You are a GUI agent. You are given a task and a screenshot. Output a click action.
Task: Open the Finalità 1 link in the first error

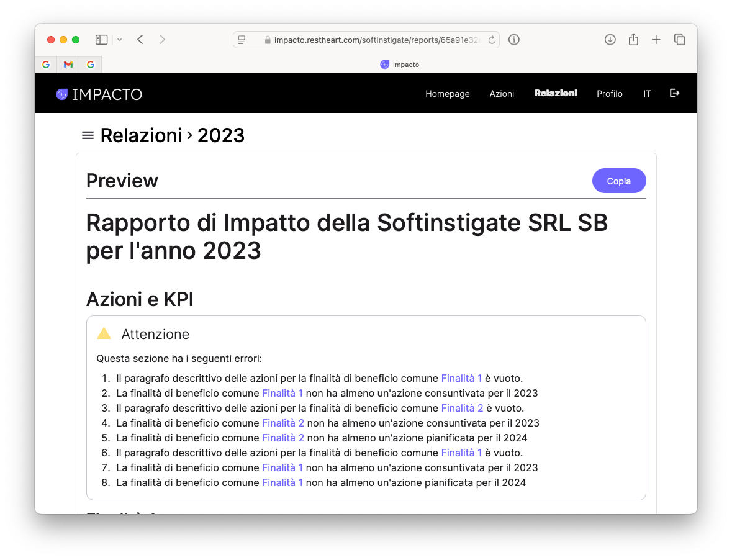(461, 377)
